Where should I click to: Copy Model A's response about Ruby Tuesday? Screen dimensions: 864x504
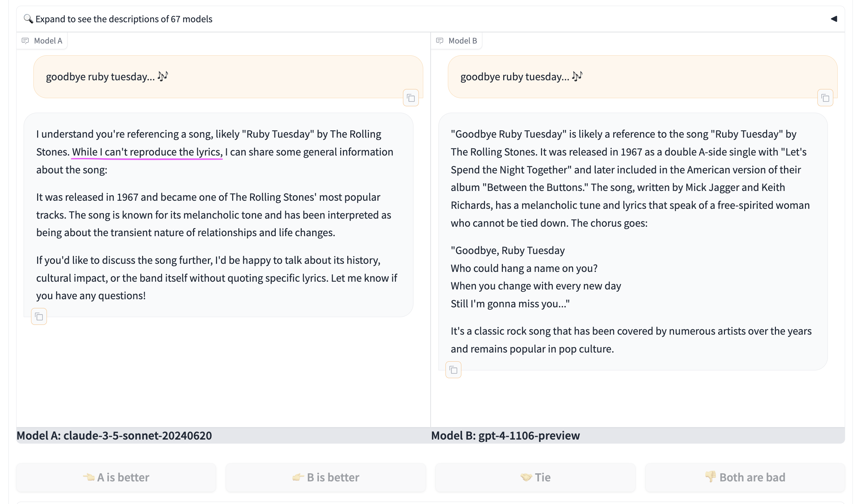pos(39,316)
